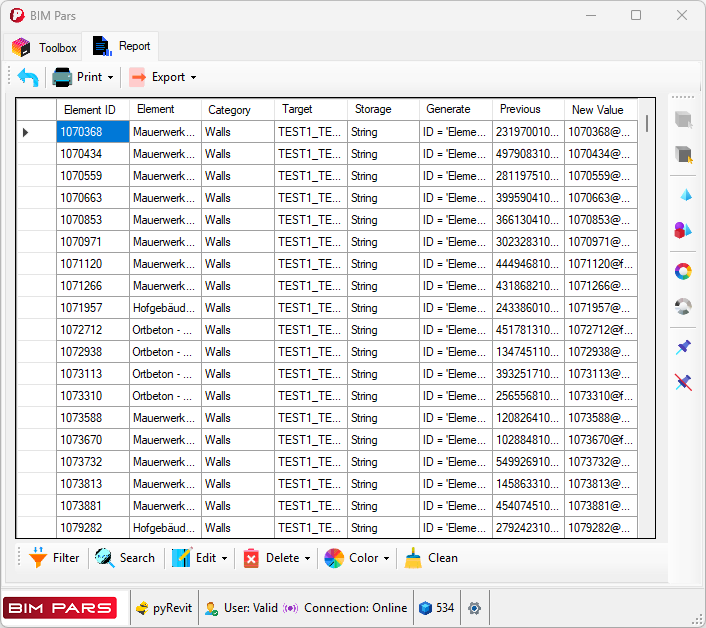Image resolution: width=706 pixels, height=628 pixels.
Task: Select Element ID cell 1070368
Action: [x=93, y=132]
